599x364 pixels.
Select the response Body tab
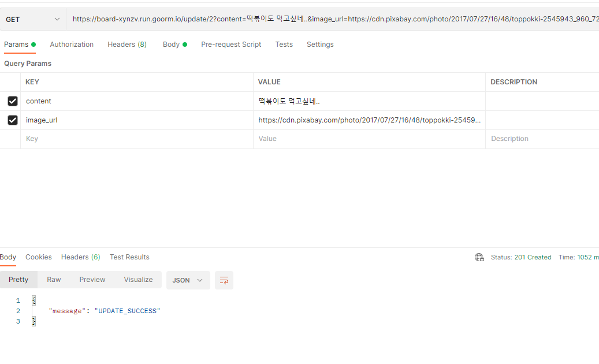pos(8,257)
